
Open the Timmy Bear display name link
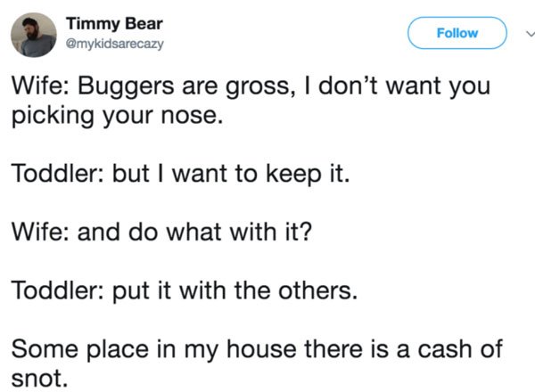tap(114, 24)
